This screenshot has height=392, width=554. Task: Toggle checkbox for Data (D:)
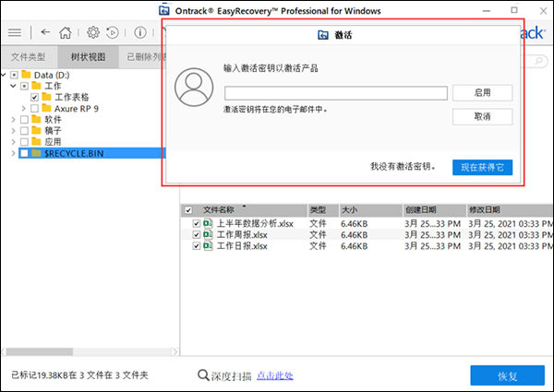(14, 75)
